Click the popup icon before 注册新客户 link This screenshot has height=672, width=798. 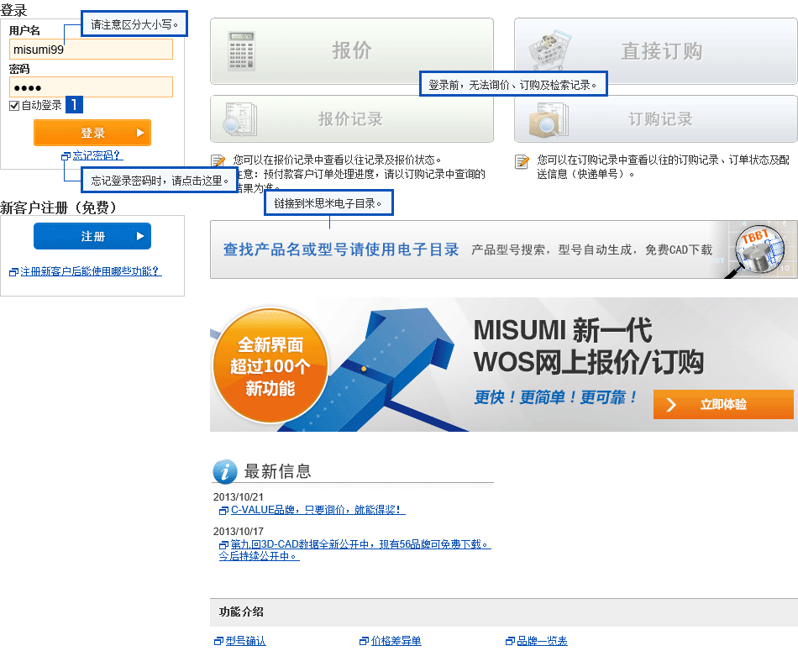[13, 272]
